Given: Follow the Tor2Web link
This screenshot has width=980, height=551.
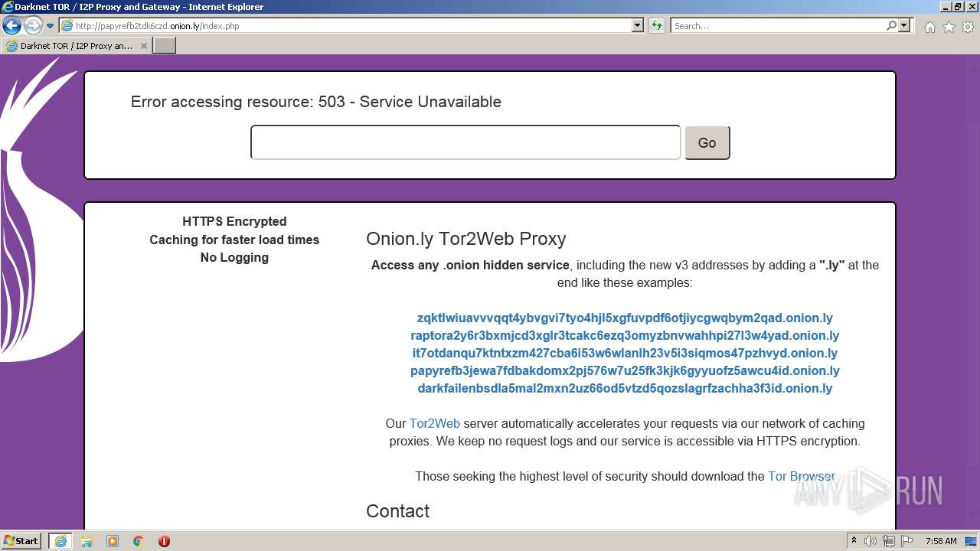Looking at the screenshot, I should click(x=435, y=423).
